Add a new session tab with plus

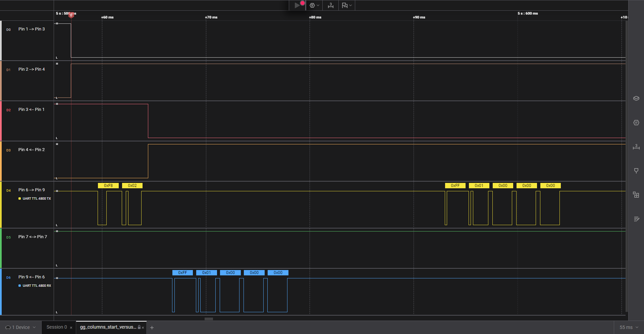(x=152, y=328)
